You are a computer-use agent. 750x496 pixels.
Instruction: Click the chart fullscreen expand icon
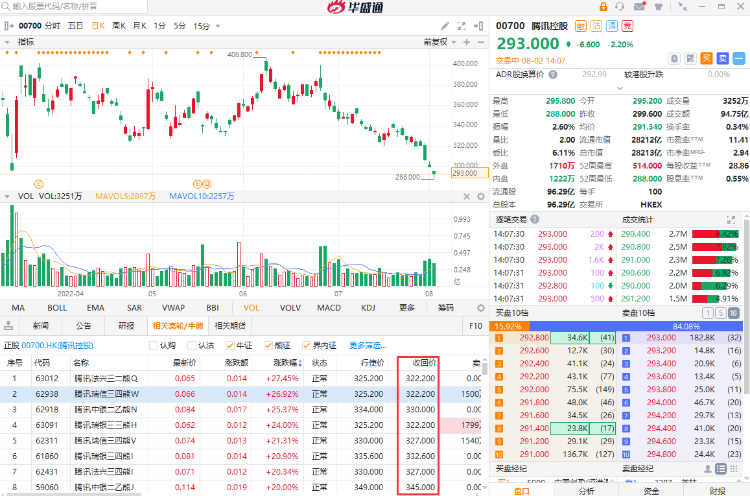coord(462,26)
